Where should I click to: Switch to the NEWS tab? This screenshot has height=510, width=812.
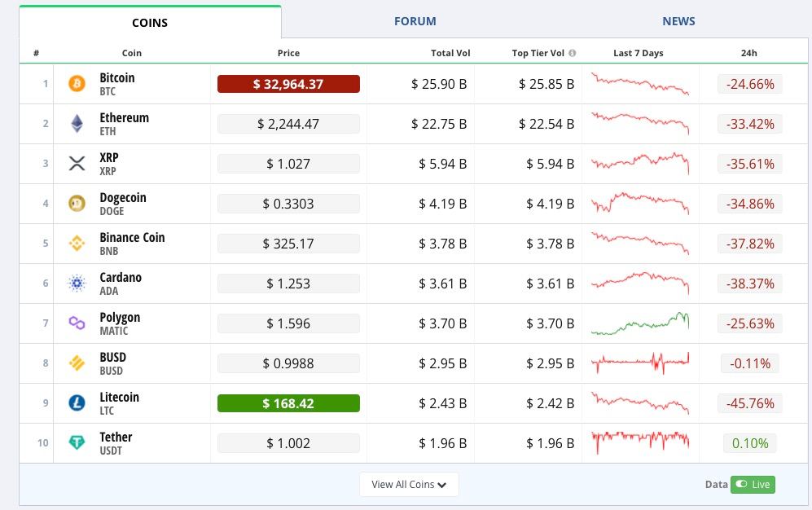tap(678, 21)
